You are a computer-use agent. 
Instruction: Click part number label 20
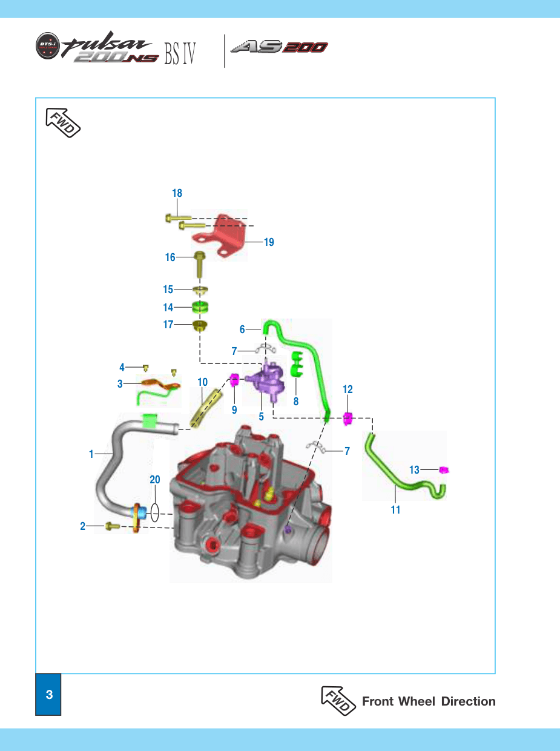click(155, 479)
